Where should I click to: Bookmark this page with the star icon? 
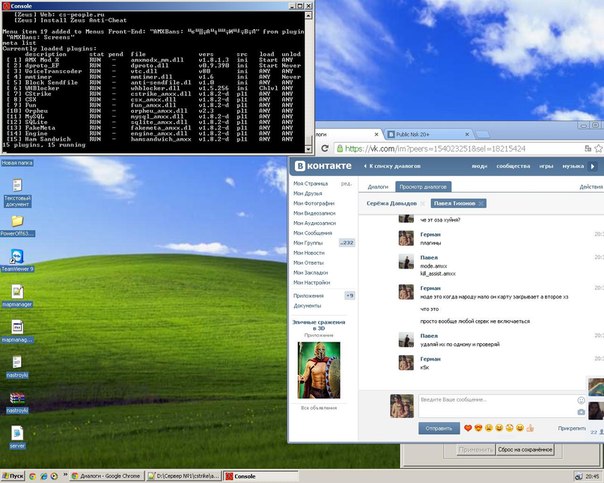[599, 148]
